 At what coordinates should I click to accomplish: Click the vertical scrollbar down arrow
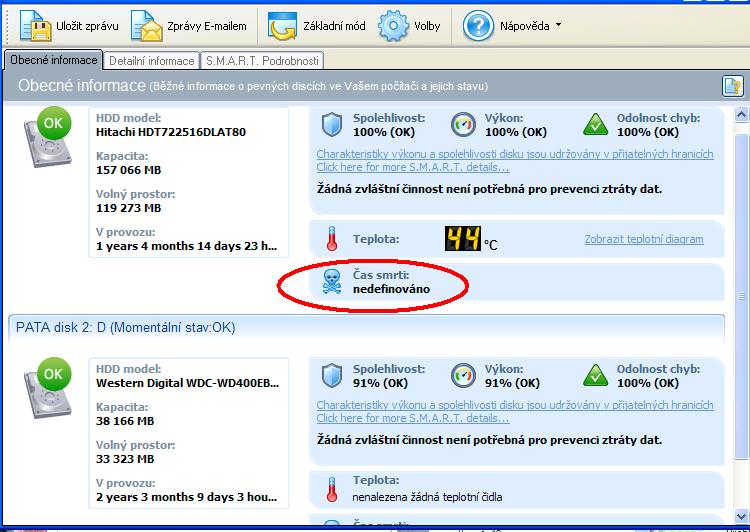click(x=741, y=516)
